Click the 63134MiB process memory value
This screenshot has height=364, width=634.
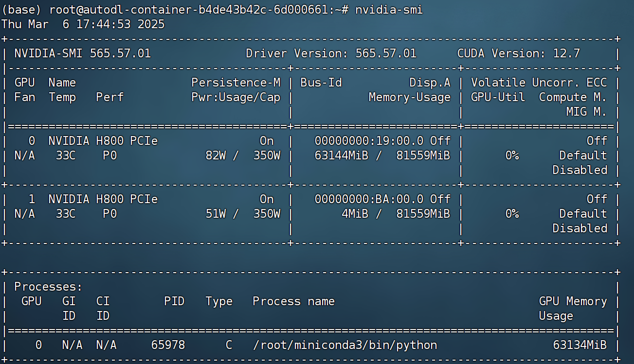click(580, 345)
